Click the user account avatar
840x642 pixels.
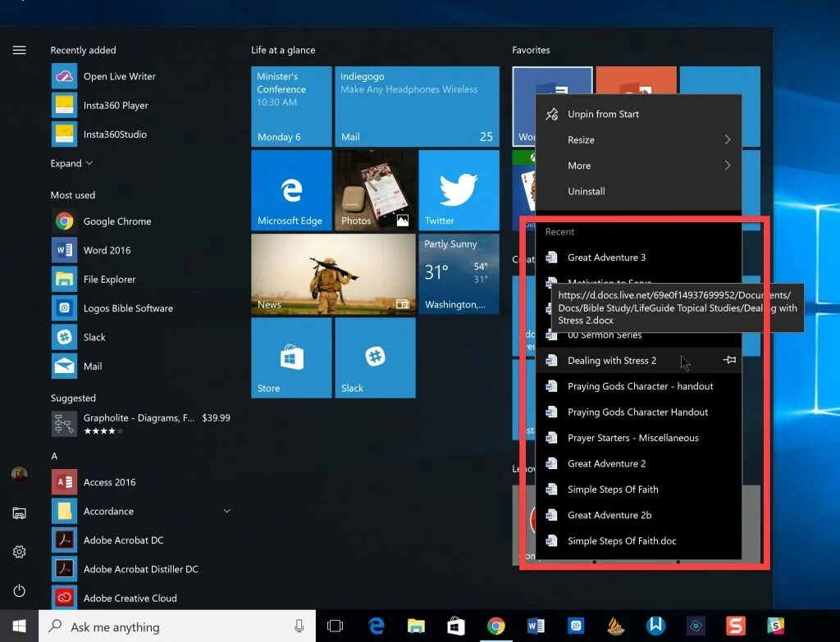coord(20,474)
